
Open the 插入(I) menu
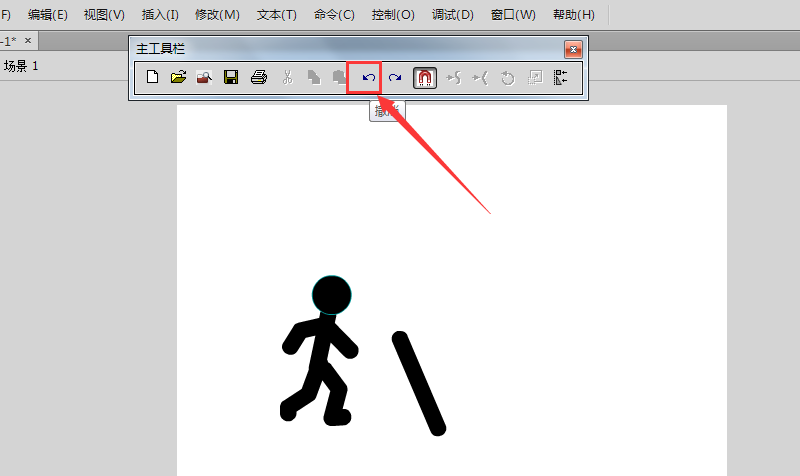pyautogui.click(x=160, y=15)
